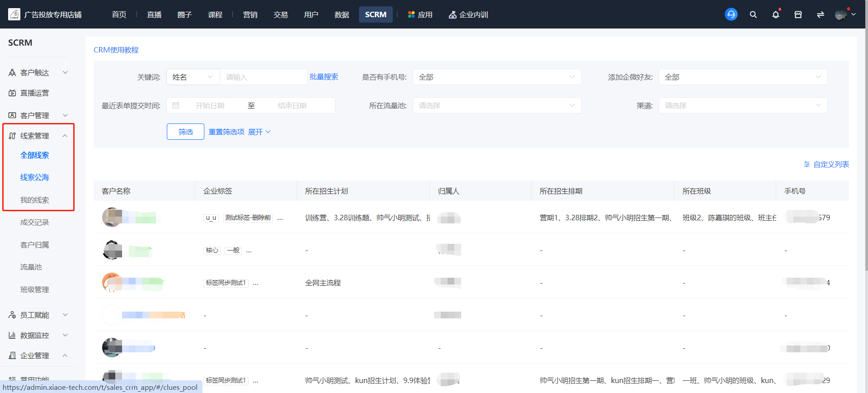This screenshot has width=868, height=393.
Task: Open the 是否有手机号 dropdown
Action: (x=497, y=77)
